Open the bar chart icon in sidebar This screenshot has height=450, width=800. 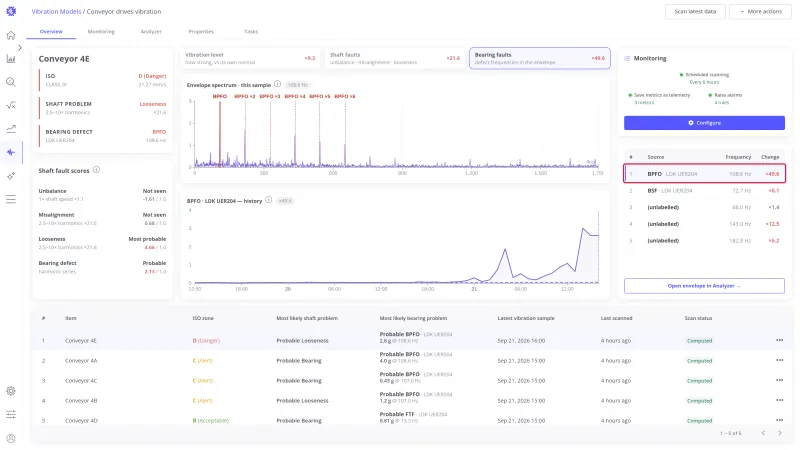tap(11, 59)
